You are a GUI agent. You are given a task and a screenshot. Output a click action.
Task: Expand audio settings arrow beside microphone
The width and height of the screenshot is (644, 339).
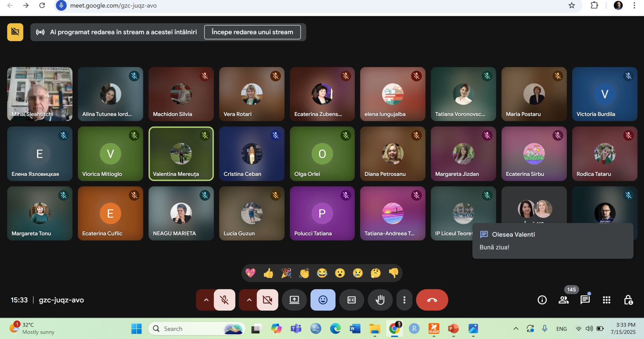coord(206,300)
